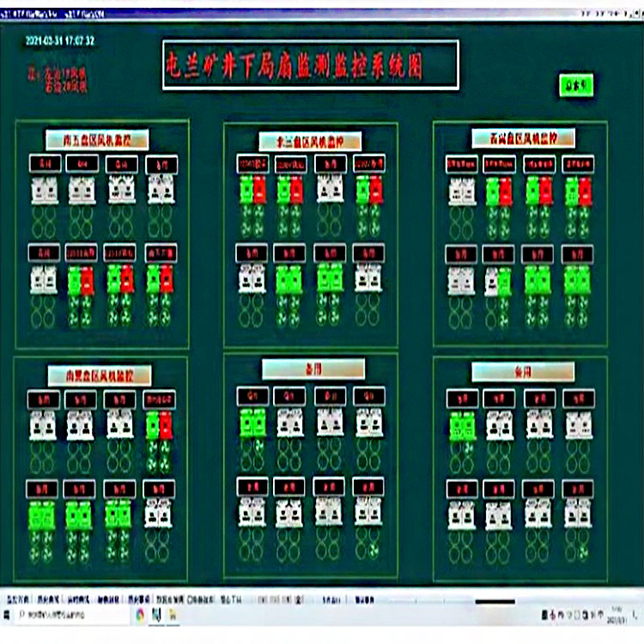
Task: Click the first item in bottom menu bar
Action: (x=18, y=598)
